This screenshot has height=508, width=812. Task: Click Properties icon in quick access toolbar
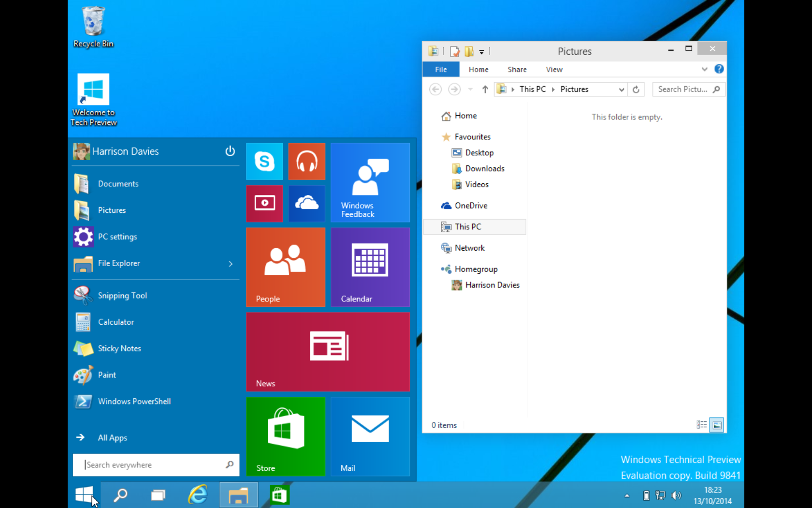click(x=454, y=51)
